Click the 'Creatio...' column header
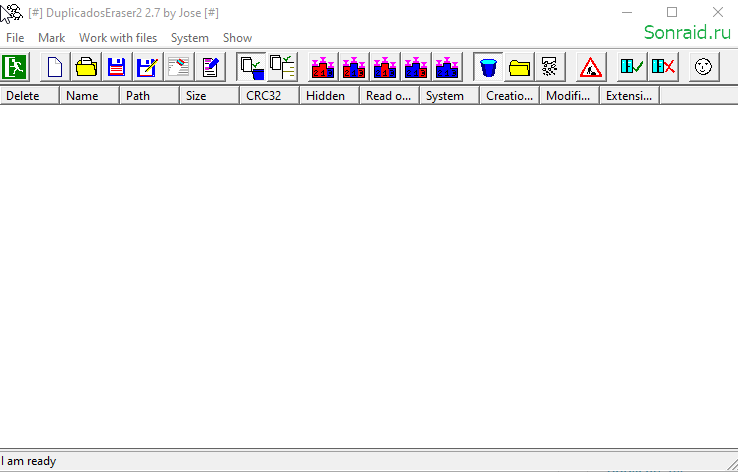Screen dimensions: 738x472 [x=510, y=96]
